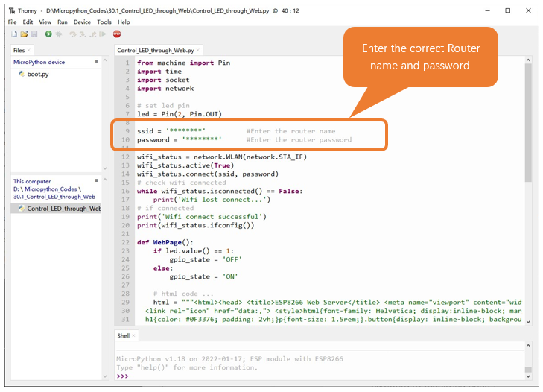Open the MicroPython device panel menu icon

click(x=96, y=61)
